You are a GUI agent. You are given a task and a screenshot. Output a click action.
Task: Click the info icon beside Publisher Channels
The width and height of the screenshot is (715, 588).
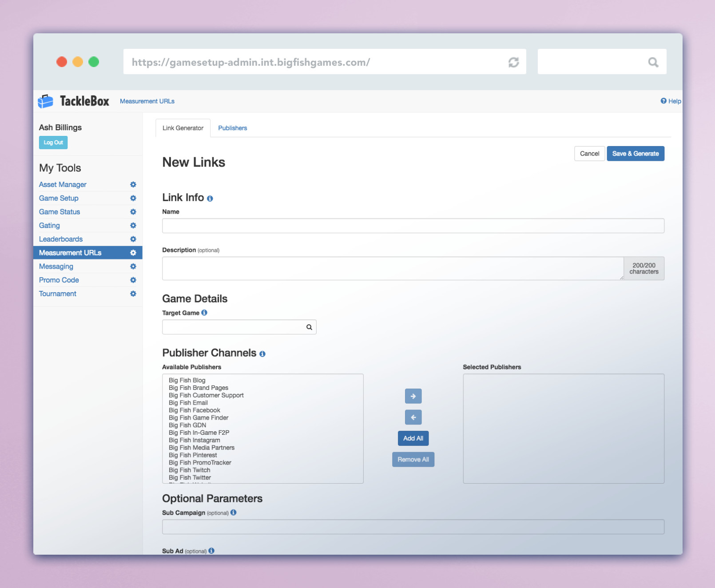262,354
